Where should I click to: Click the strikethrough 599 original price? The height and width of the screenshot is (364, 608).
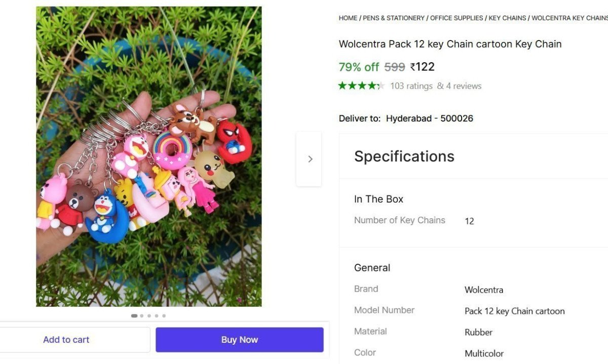394,66
